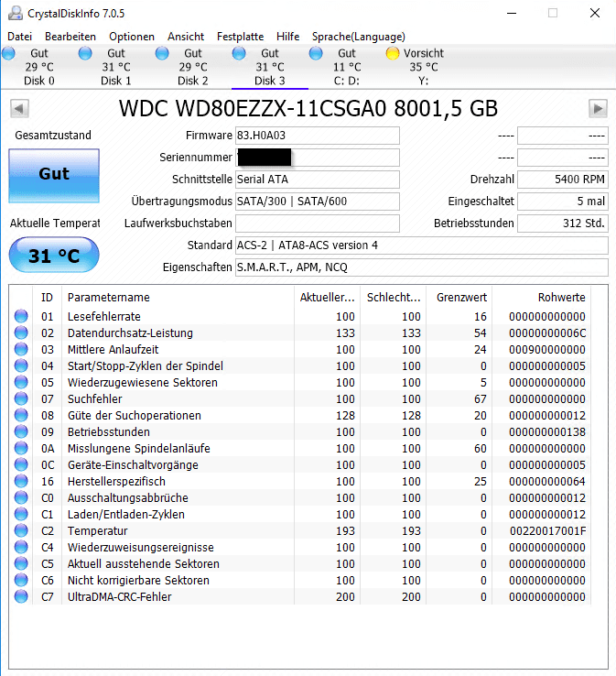
Task: Click status orb for Datendurchsatz-Leistung row
Action: (x=21, y=333)
